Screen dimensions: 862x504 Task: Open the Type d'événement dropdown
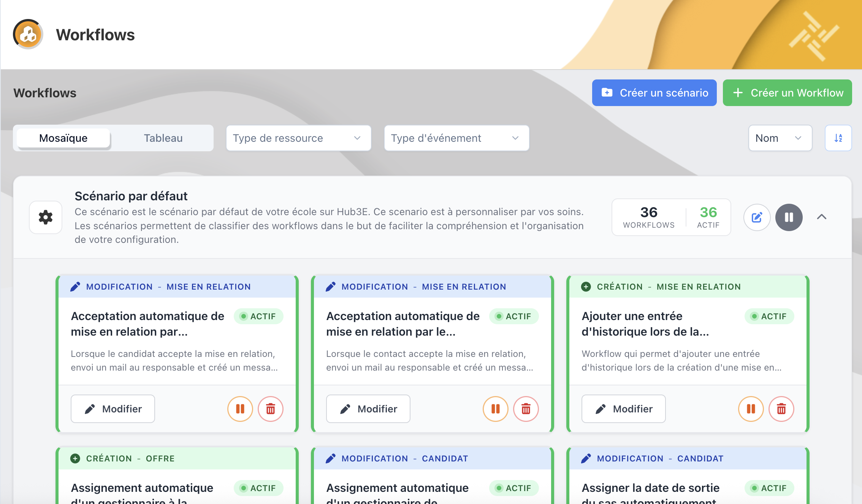point(456,138)
